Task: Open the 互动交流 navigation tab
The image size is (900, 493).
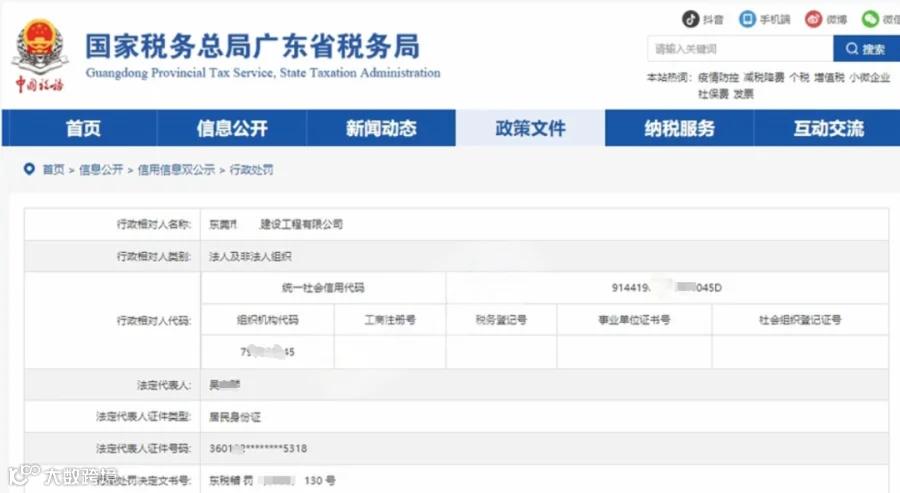Action: click(828, 128)
